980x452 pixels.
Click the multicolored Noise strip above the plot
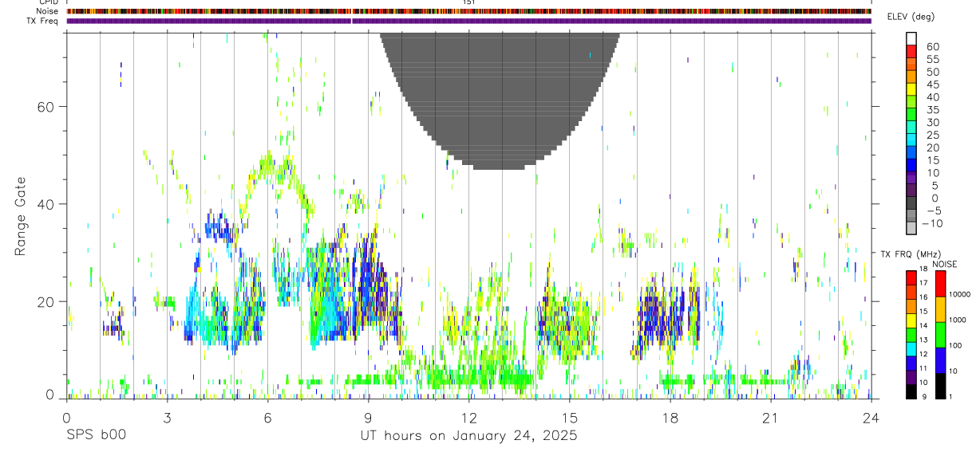(x=469, y=11)
